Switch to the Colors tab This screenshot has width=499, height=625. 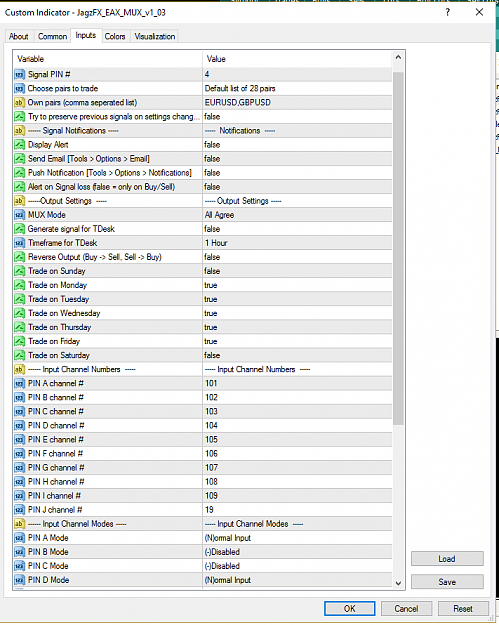tap(115, 36)
